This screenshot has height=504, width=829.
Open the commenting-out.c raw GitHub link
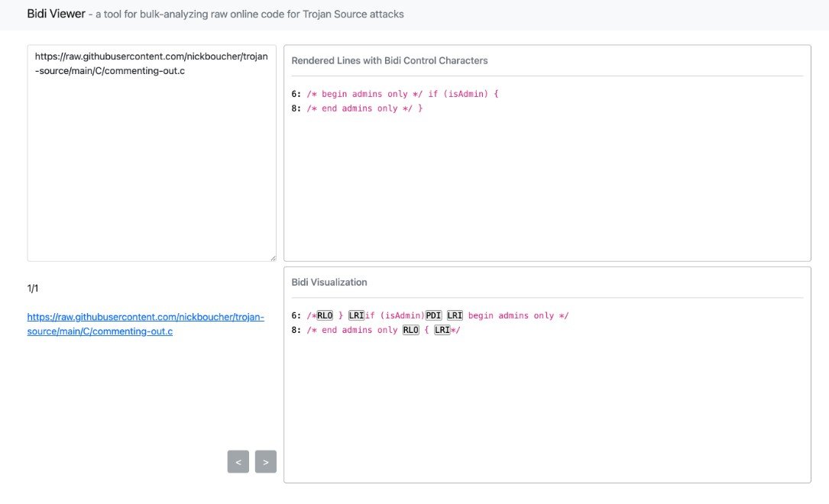(146, 323)
